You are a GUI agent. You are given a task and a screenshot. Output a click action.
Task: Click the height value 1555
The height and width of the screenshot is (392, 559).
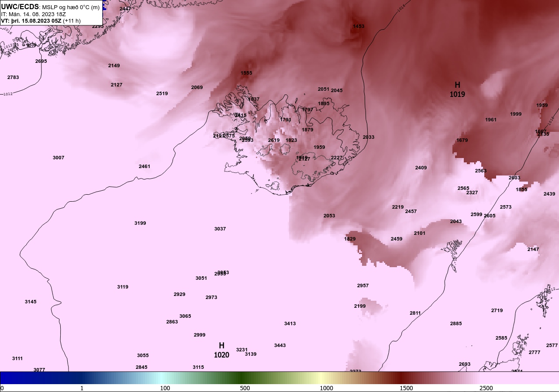246,73
